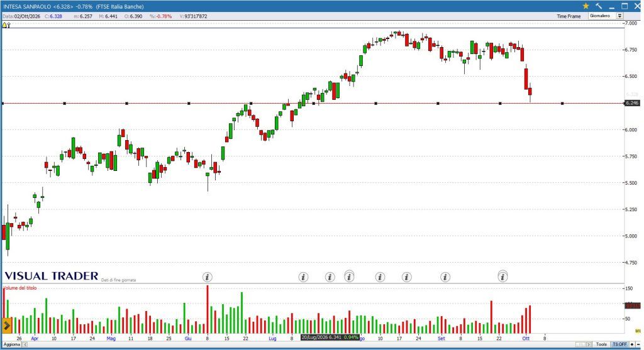This screenshot has width=644, height=350.
Task: Open the info marker near date 17 Ago
Action: (x=407, y=277)
